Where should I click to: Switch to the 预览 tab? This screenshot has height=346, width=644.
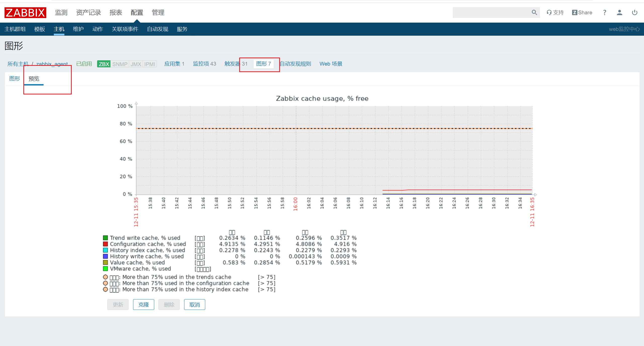coord(34,79)
